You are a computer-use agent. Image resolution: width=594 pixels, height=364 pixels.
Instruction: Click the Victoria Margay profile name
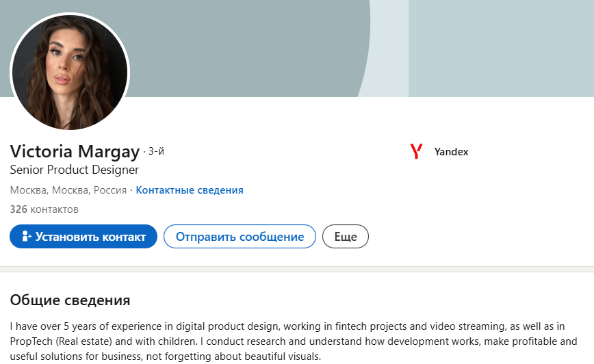75,151
